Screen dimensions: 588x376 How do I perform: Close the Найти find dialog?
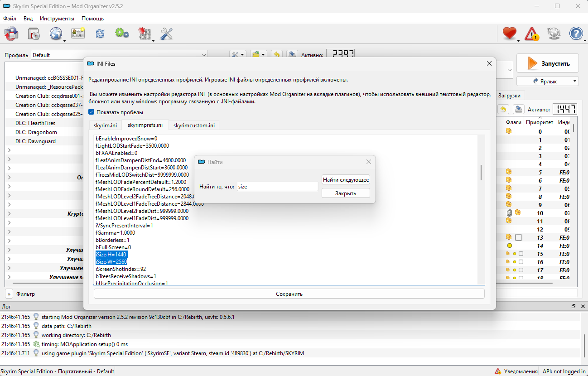pyautogui.click(x=369, y=162)
